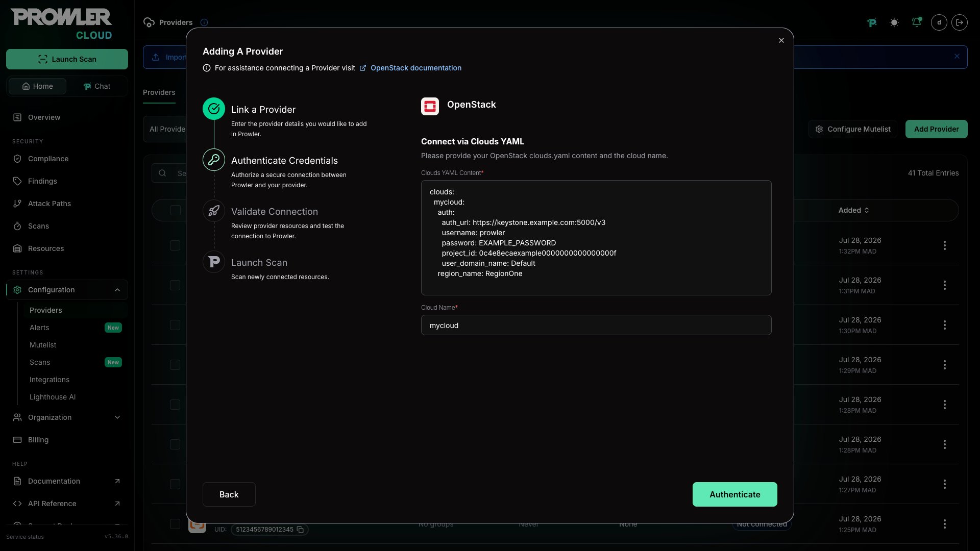Dismiss the import banner behind the dialog
This screenshot has height=551, width=980.
coord(957,57)
